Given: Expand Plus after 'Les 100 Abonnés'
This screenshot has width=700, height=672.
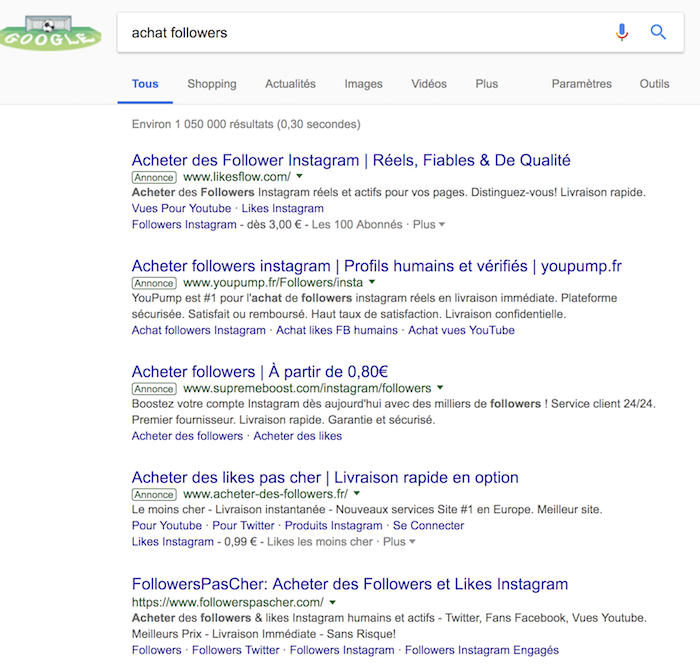Looking at the screenshot, I should click(x=429, y=225).
